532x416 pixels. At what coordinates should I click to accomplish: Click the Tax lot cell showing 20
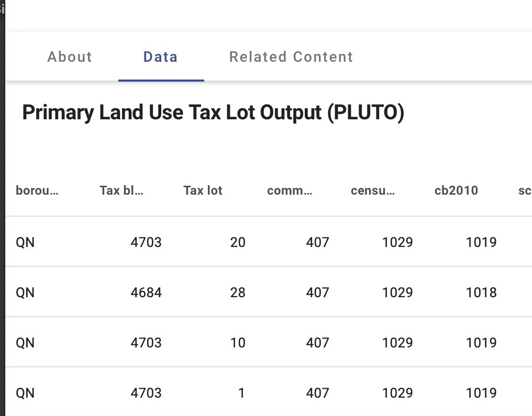tap(238, 242)
